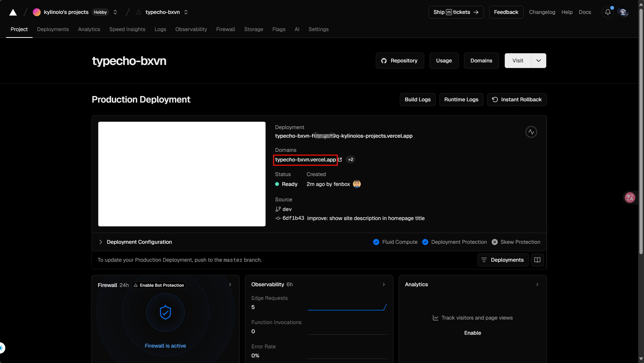Viewport: 644px width, 363px height.
Task: Click the user avatar at top right
Action: (623, 12)
